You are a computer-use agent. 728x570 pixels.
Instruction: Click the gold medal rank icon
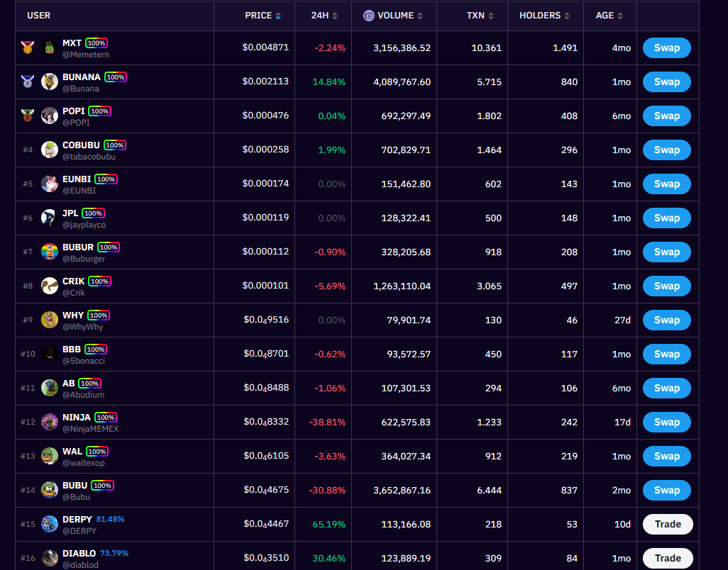(x=28, y=47)
